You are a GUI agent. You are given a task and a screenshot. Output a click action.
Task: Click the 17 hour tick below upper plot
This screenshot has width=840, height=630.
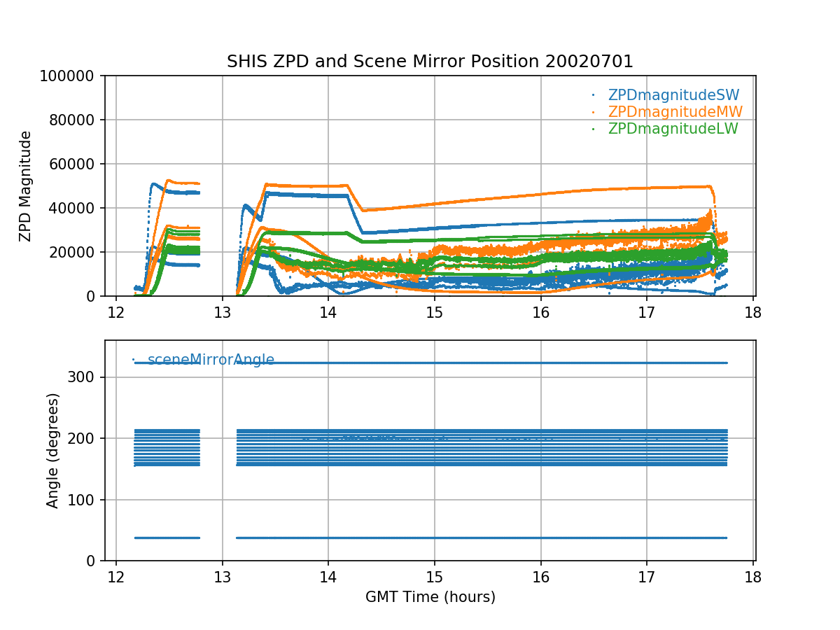point(647,311)
